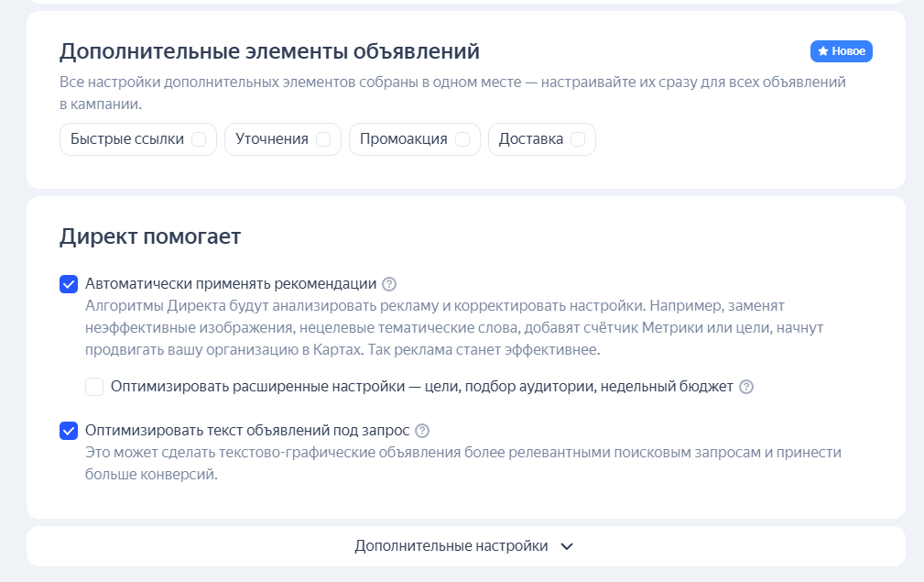The width and height of the screenshot is (924, 582).
Task: Click the Автоматически применять рекомендации label text
Action: [x=231, y=284]
